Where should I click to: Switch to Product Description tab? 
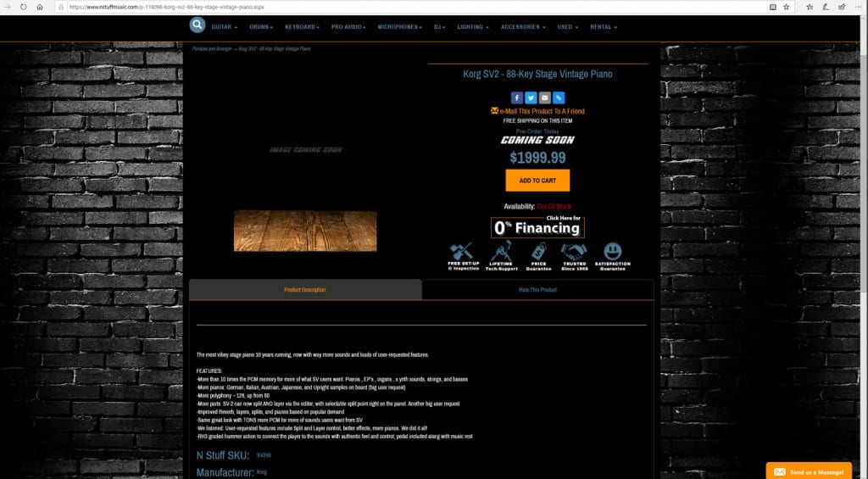pyautogui.click(x=305, y=290)
